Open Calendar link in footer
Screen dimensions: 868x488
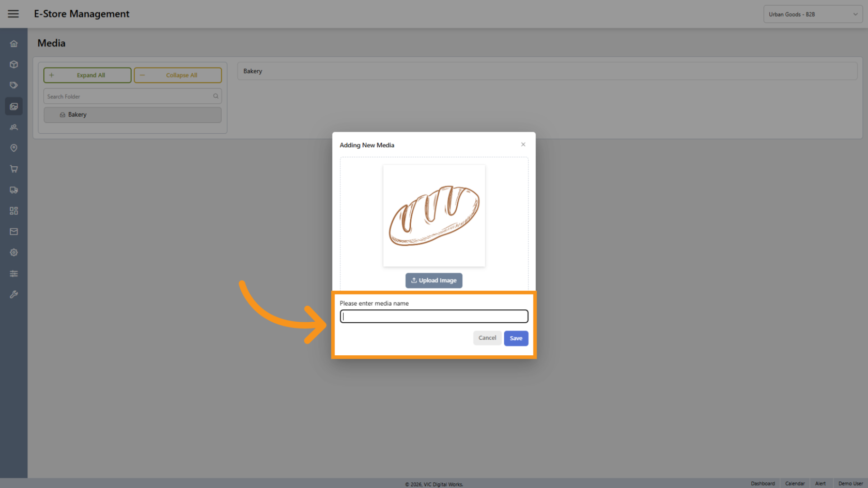(x=795, y=483)
